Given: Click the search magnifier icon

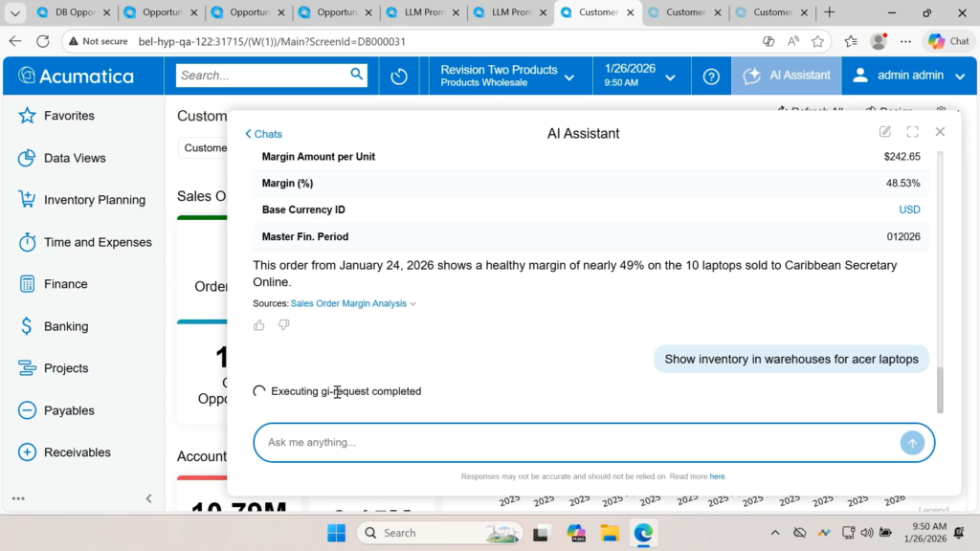Looking at the screenshot, I should pyautogui.click(x=357, y=75).
